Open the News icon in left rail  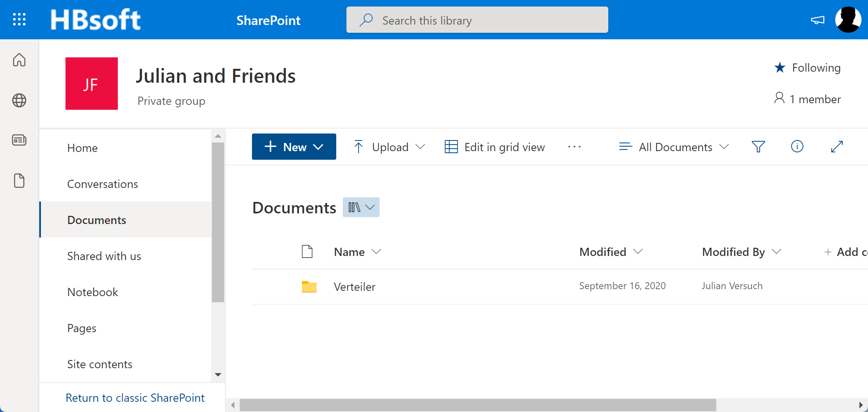(x=19, y=140)
